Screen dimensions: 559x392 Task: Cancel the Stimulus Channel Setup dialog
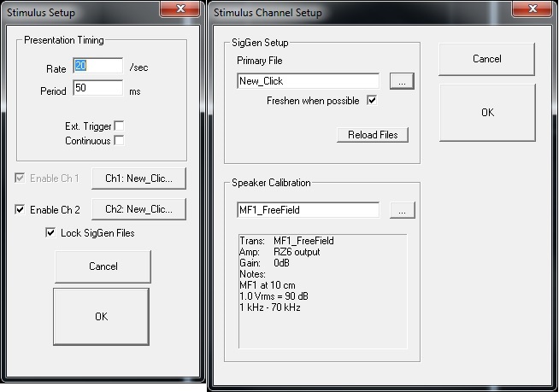pos(486,59)
